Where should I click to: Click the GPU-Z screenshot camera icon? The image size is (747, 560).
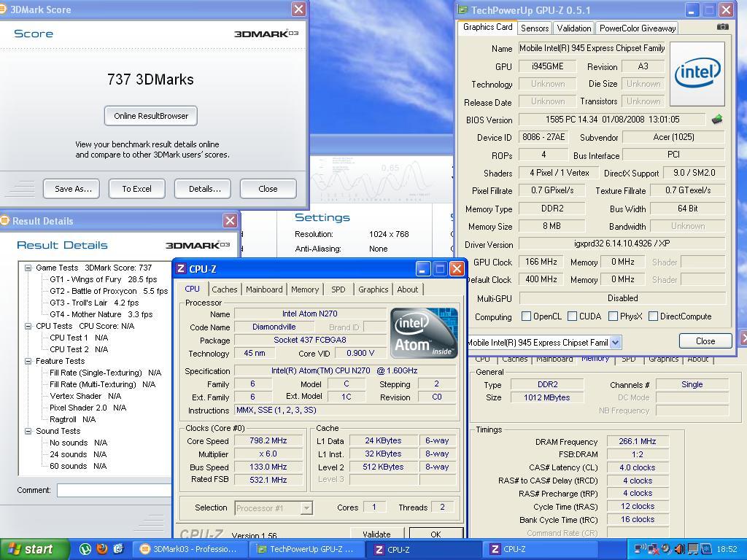coord(723,27)
